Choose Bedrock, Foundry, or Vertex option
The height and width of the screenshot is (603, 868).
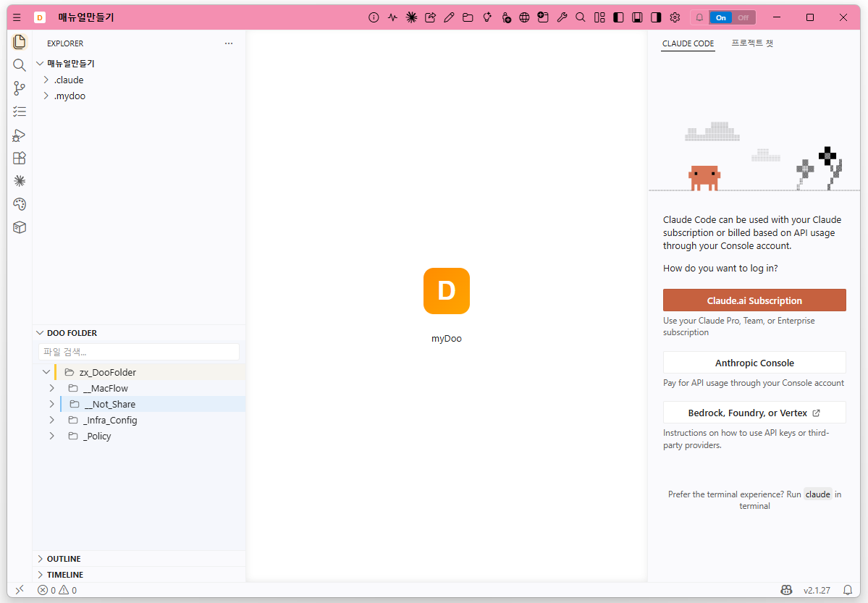[x=754, y=413]
